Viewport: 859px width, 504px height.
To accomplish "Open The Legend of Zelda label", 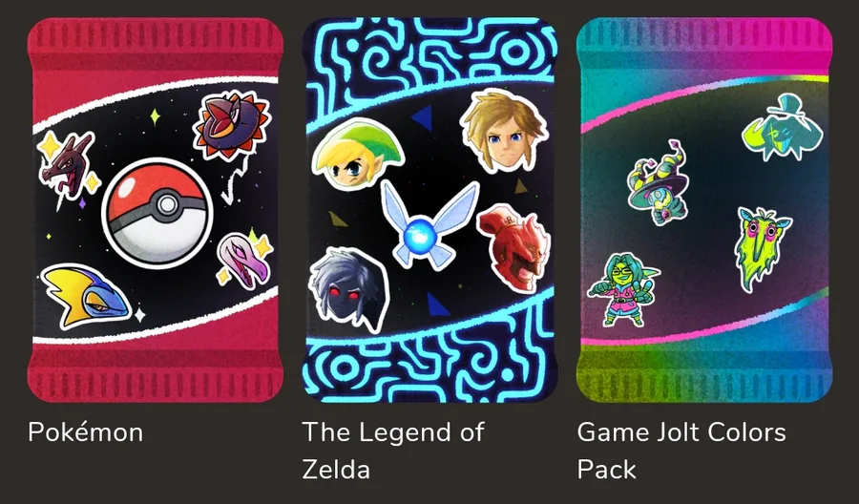I will tap(393, 451).
